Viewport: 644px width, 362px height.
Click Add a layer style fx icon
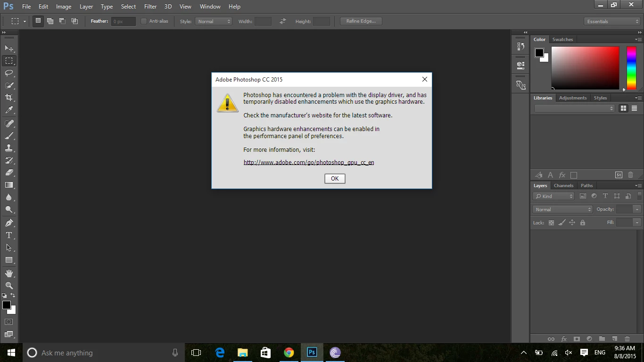(x=564, y=339)
